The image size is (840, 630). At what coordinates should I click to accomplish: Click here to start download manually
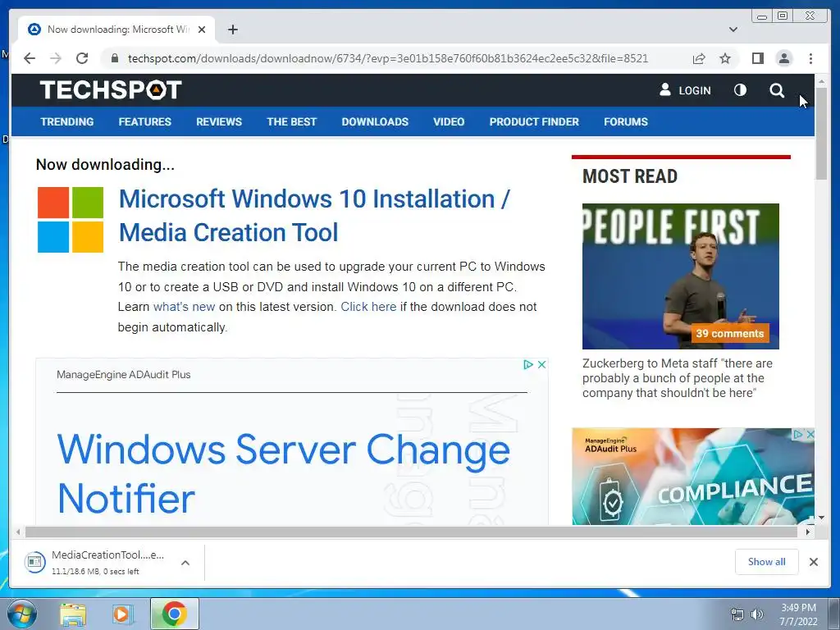(x=368, y=307)
